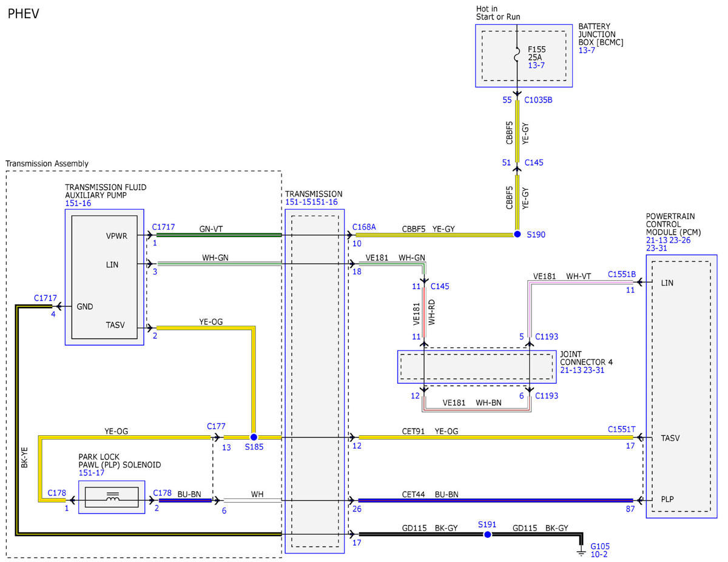Click the GND pin label
This screenshot has width=728, height=562.
pyautogui.click(x=85, y=307)
